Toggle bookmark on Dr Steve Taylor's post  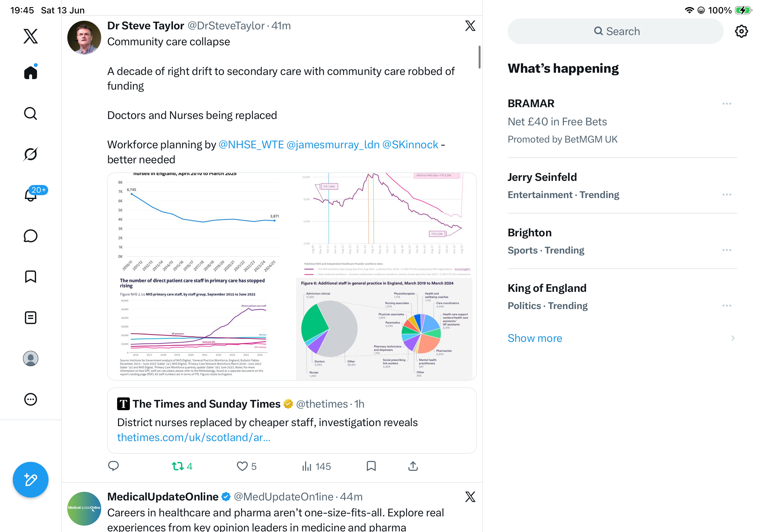point(371,466)
